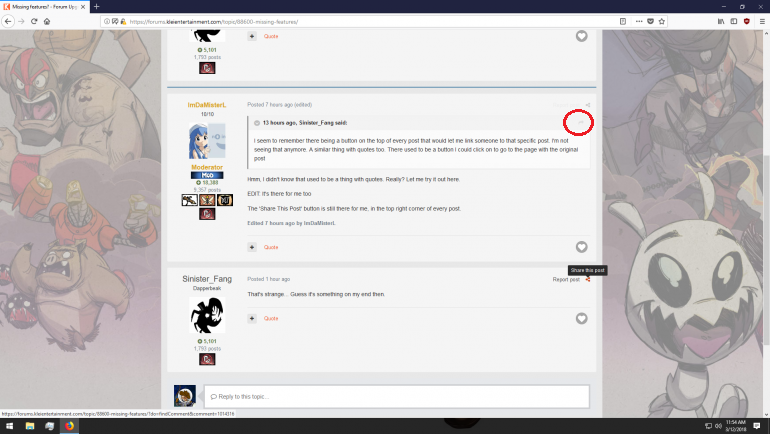Screen dimensions: 770x434
Task: Click the Report post link
Action: (566, 280)
